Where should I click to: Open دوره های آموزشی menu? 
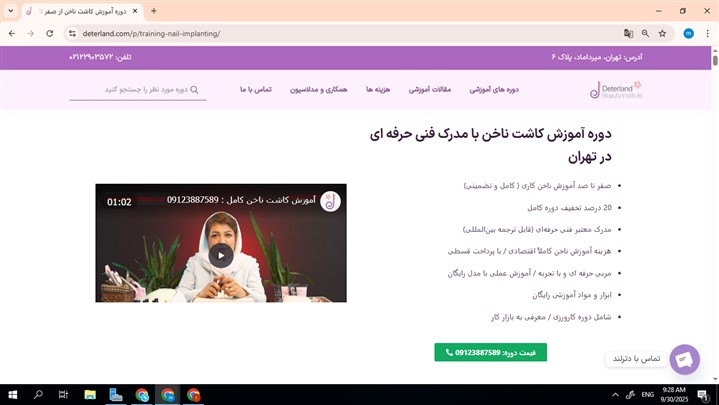click(494, 89)
